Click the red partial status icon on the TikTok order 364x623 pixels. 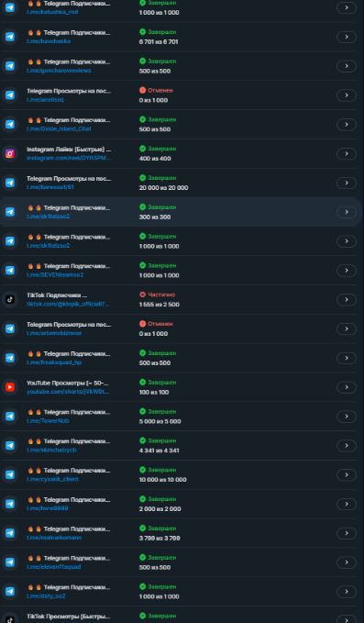142,295
